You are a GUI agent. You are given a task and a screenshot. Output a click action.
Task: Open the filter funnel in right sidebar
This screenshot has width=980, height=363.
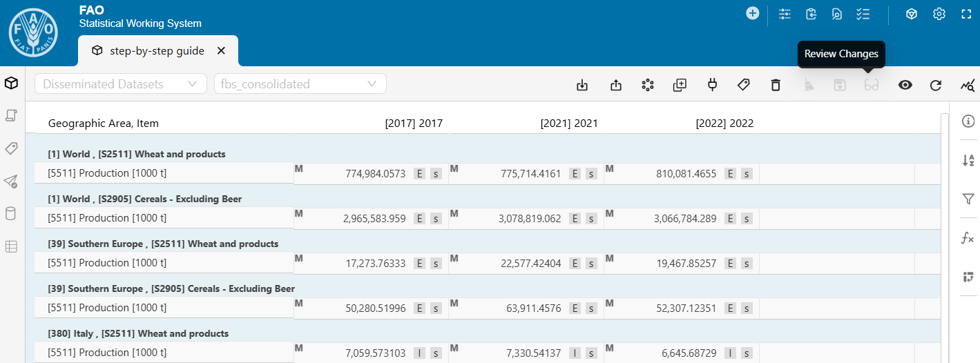tap(968, 199)
